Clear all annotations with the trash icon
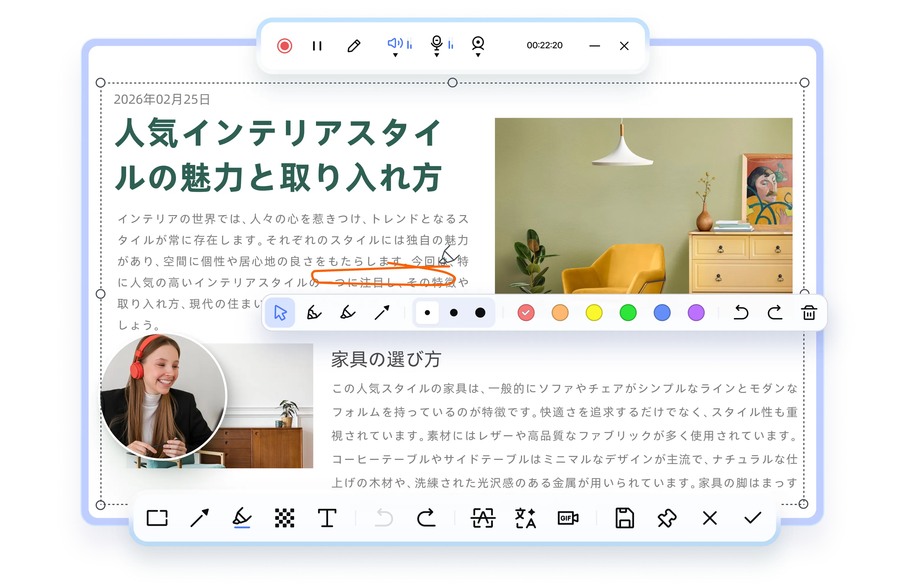This screenshot has height=588, width=919. (x=809, y=312)
